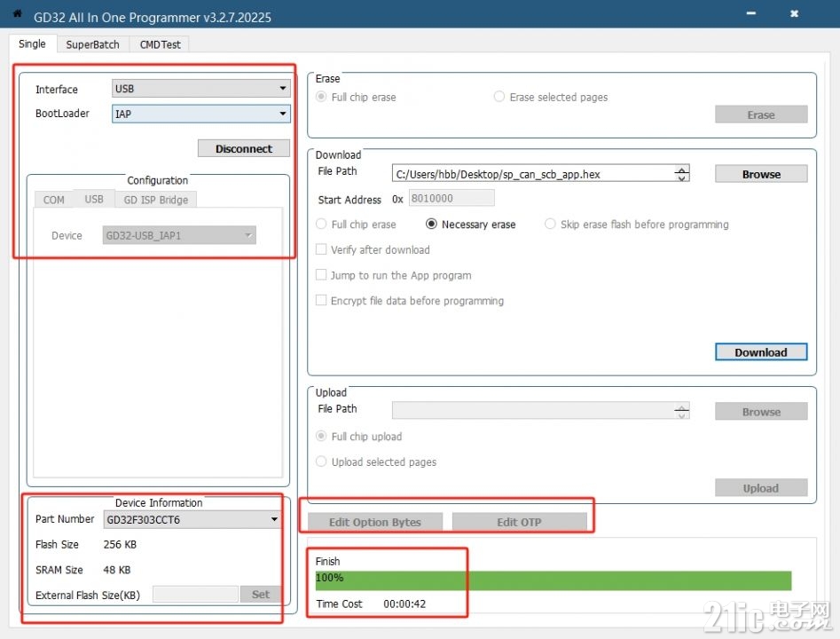
Task: Close the GD32 All In One Programmer
Action: 794,13
